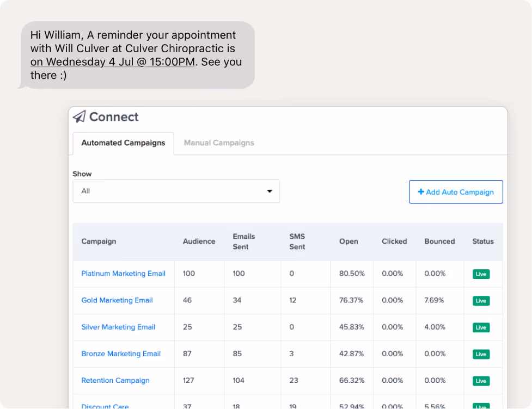Click the Connect paper plane icon
532x409 pixels.
click(79, 117)
